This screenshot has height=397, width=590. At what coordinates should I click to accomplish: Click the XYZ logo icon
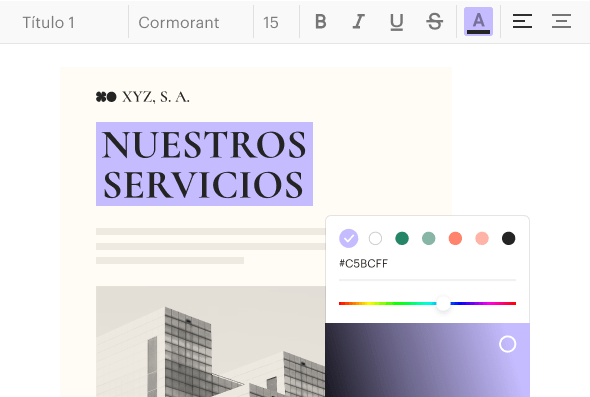[106, 97]
